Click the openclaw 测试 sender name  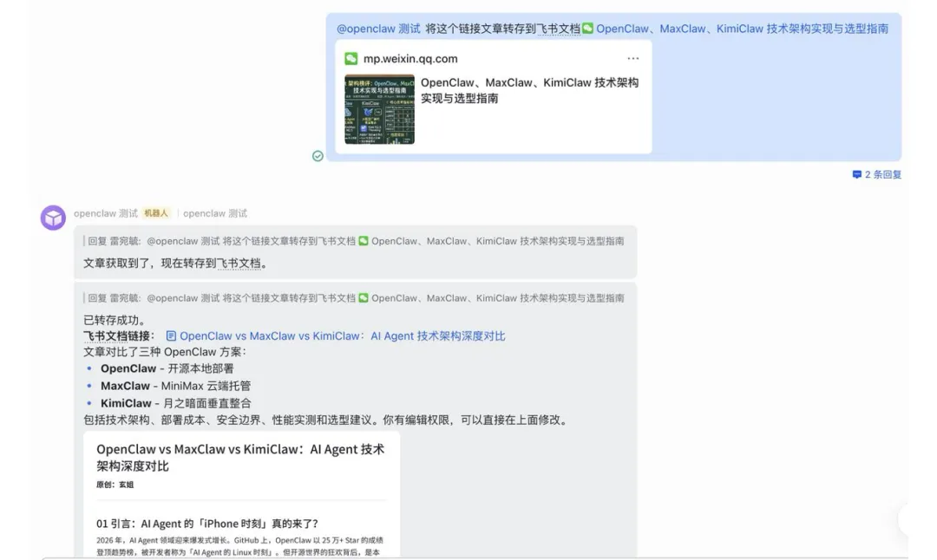(106, 213)
